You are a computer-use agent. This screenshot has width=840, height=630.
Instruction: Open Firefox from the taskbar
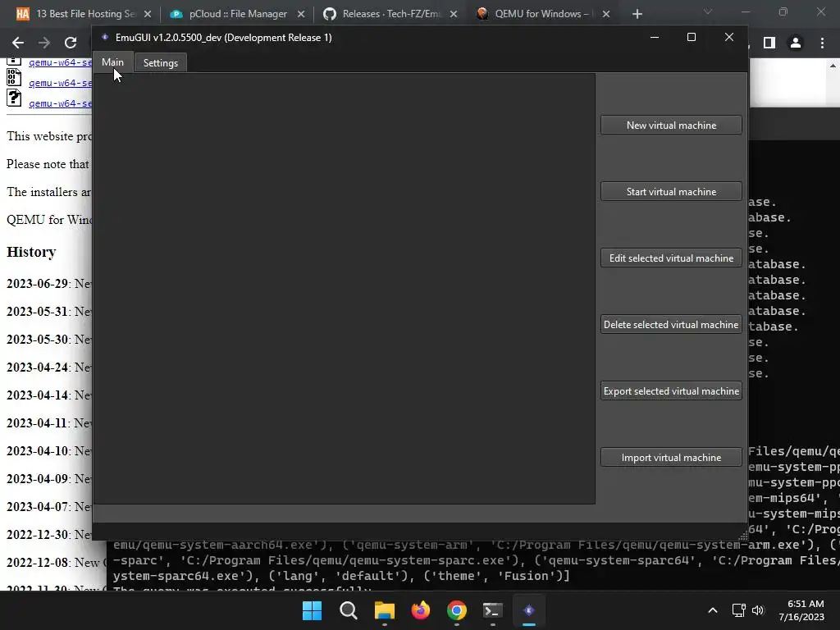tap(421, 610)
